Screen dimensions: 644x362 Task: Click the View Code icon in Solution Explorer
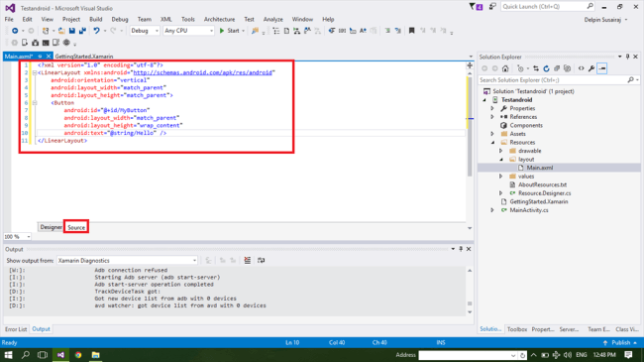(x=582, y=68)
